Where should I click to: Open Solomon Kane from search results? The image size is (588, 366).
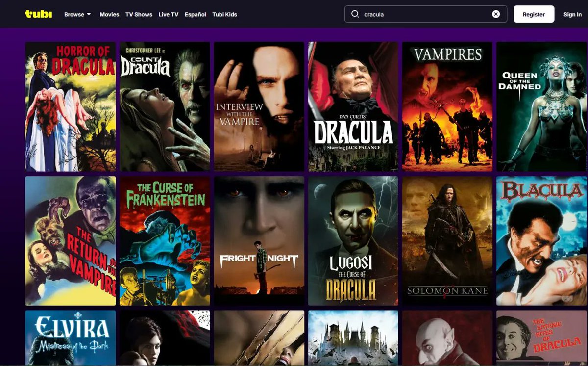[x=447, y=241]
